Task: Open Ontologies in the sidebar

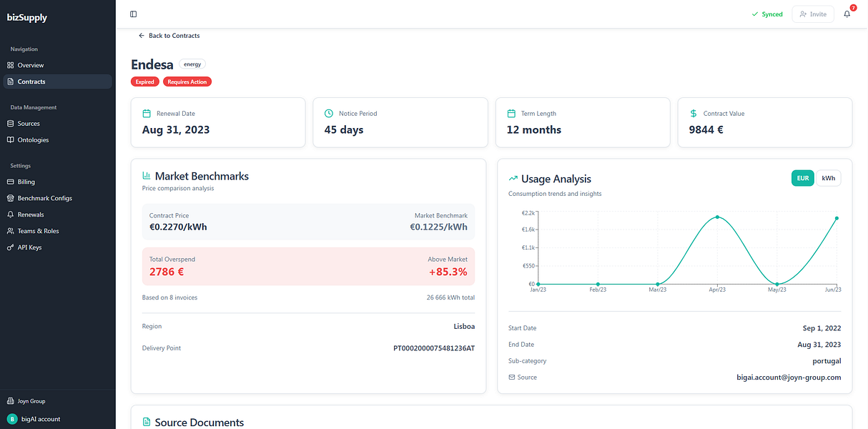Action: coord(57,140)
